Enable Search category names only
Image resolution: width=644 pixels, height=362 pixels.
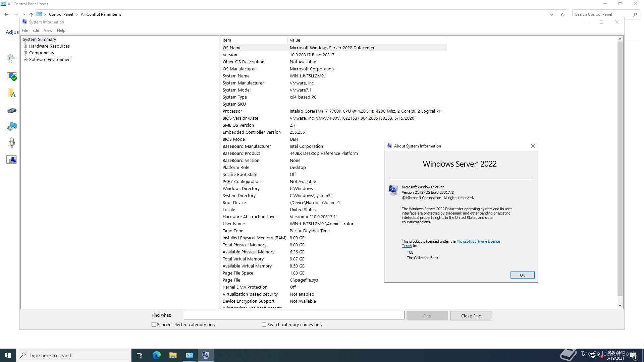click(x=264, y=324)
